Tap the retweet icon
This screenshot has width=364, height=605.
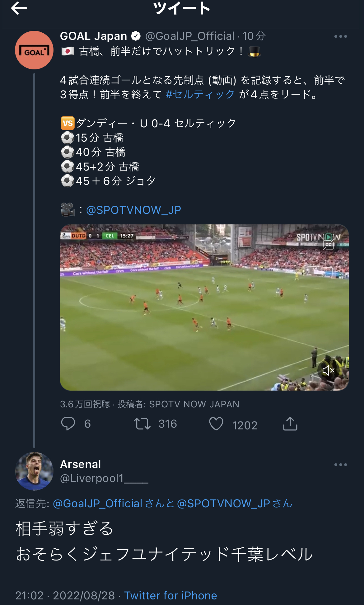coord(142,424)
